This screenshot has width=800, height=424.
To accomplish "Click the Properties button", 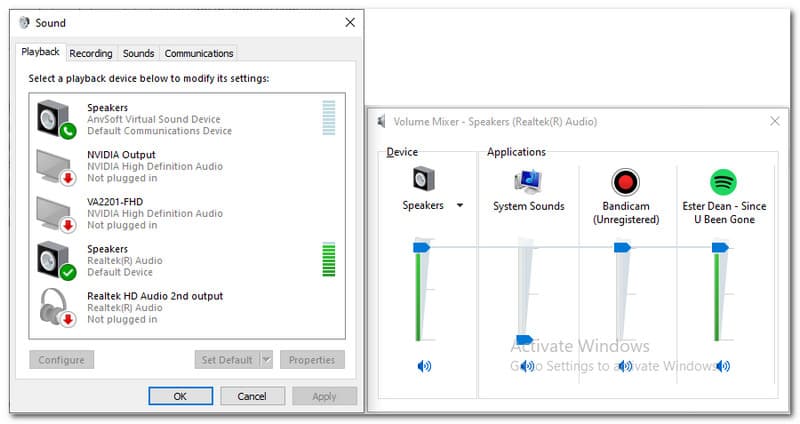I will pyautogui.click(x=312, y=360).
